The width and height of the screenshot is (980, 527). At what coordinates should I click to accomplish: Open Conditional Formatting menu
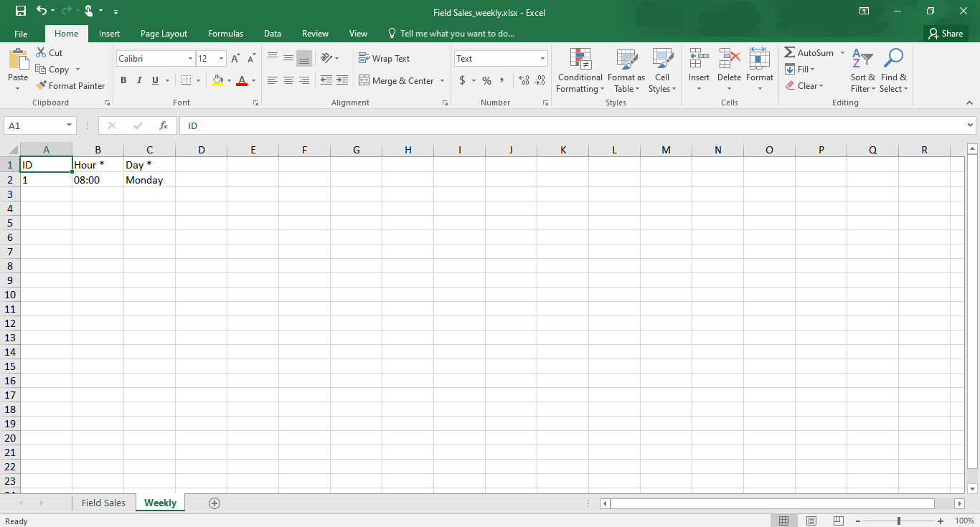(580, 72)
